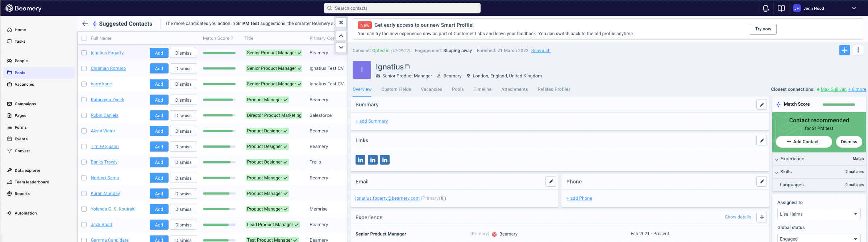Viewport: 868px width, 242px height.
Task: Open the Jenn Hood account dropdown
Action: [825, 8]
